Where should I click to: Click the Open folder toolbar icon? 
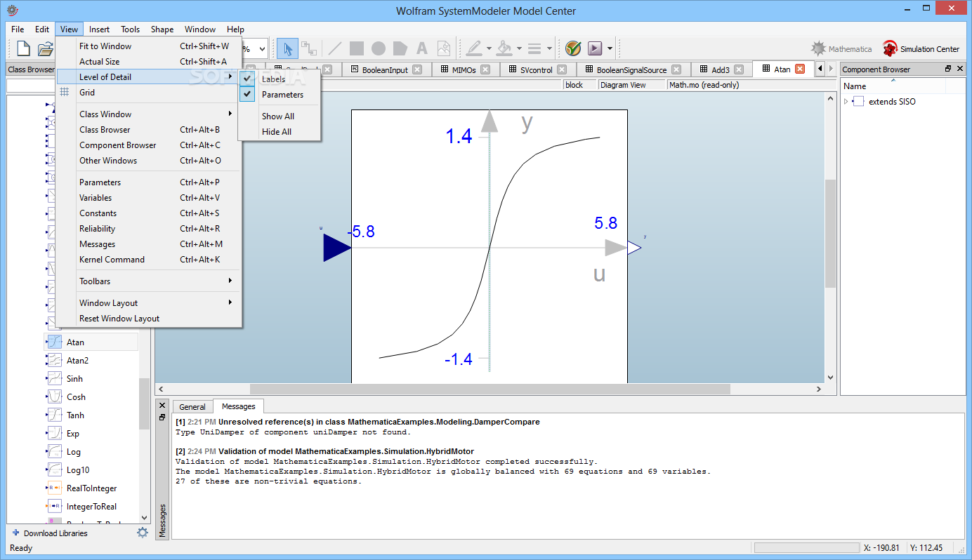point(45,48)
